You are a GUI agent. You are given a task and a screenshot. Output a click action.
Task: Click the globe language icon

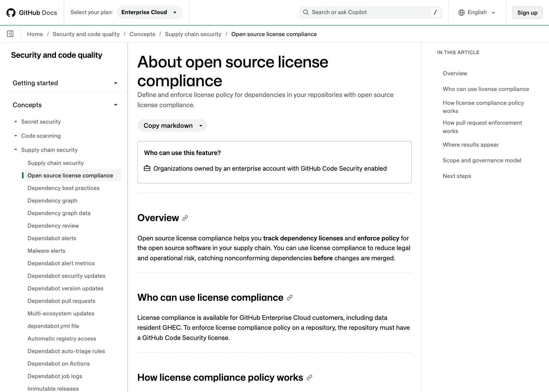(462, 13)
